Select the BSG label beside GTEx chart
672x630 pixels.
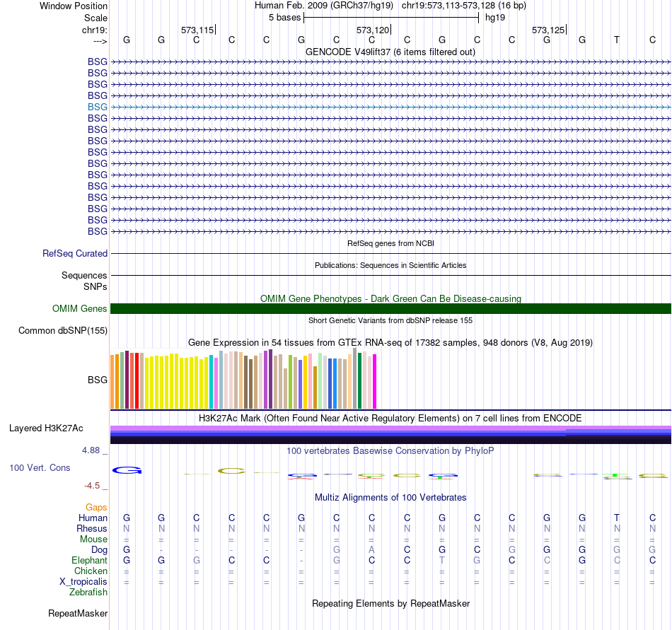(x=98, y=380)
